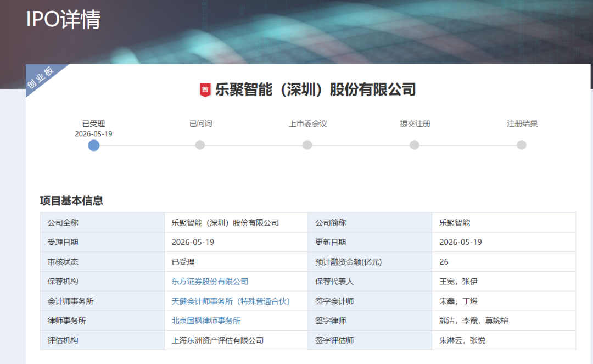Click the 签字评估师 table label
The width and height of the screenshot is (593, 364).
(x=334, y=340)
